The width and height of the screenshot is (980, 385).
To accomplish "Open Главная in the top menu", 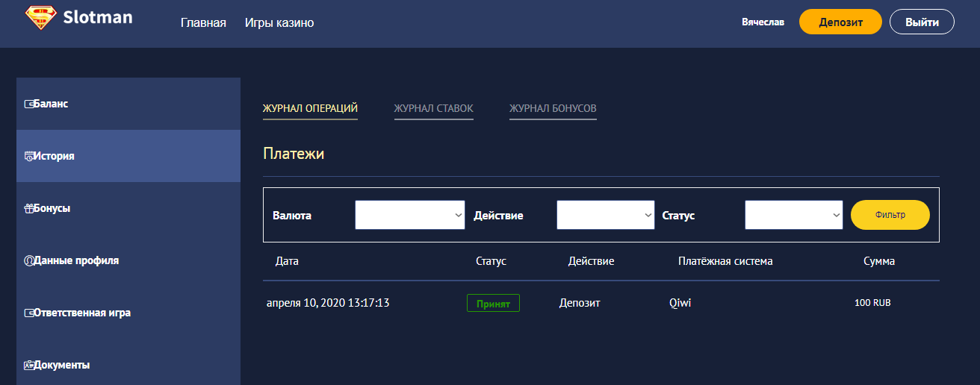I will (x=203, y=23).
